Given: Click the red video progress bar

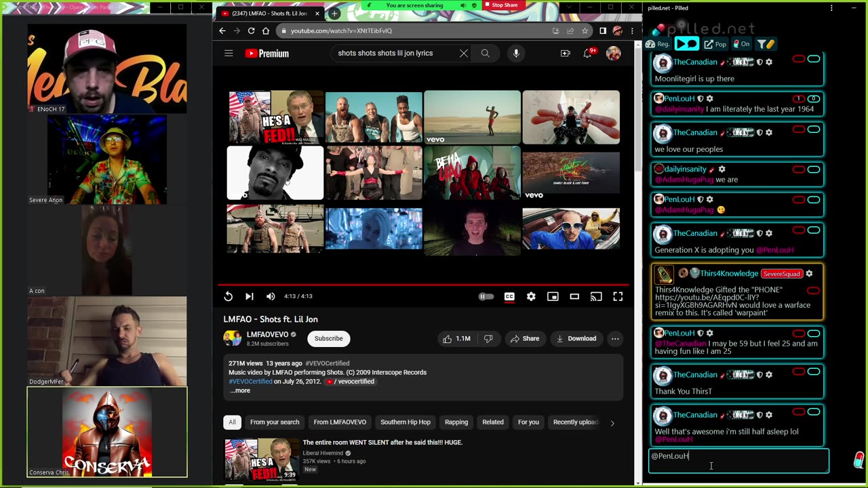Looking at the screenshot, I should pyautogui.click(x=423, y=285).
